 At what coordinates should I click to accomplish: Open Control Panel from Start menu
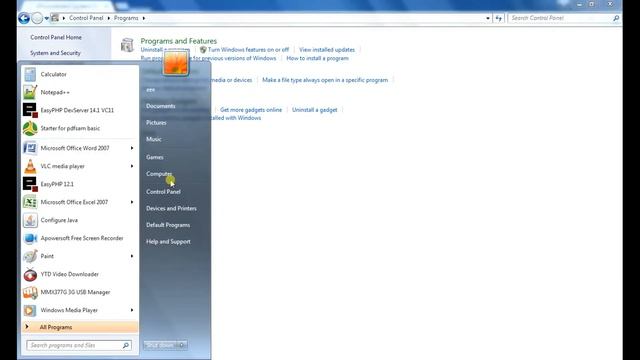pyautogui.click(x=163, y=192)
